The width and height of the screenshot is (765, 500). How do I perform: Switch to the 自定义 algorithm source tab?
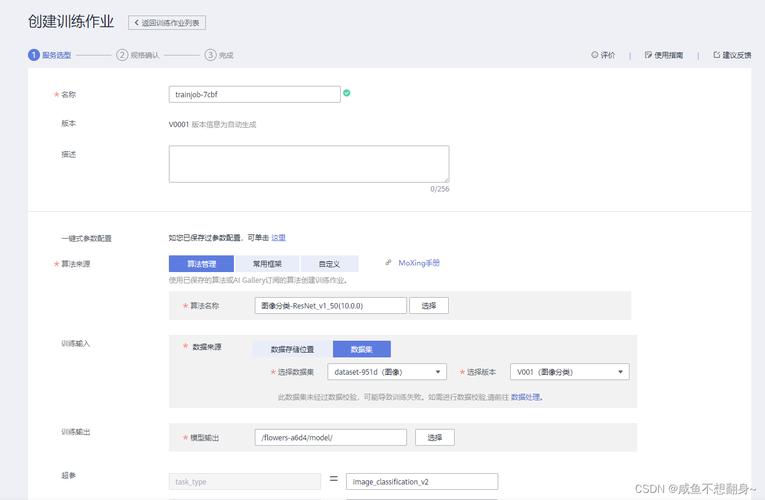(x=329, y=264)
